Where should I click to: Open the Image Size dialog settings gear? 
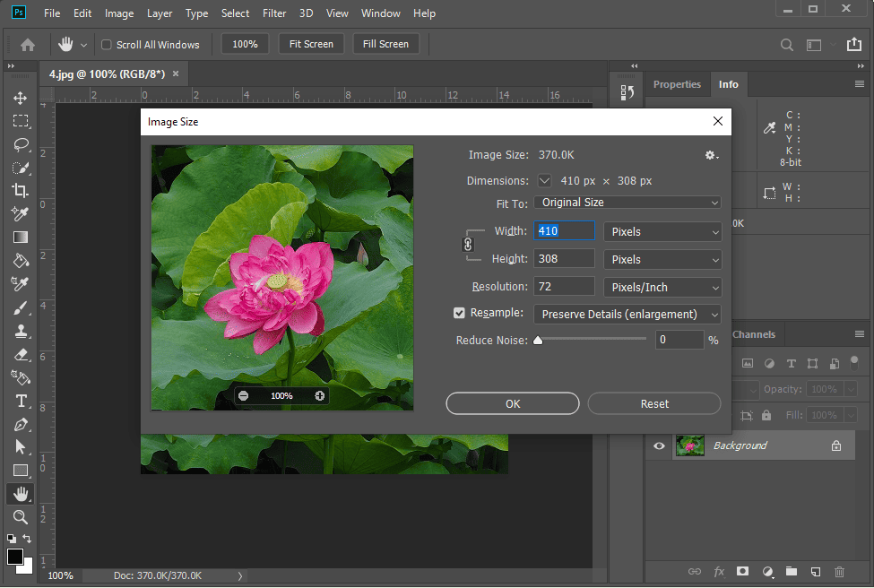711,154
